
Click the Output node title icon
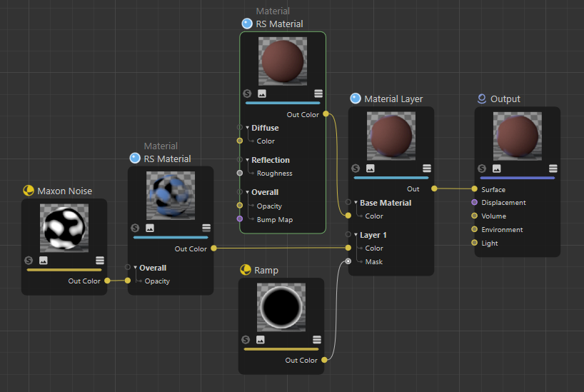click(482, 99)
